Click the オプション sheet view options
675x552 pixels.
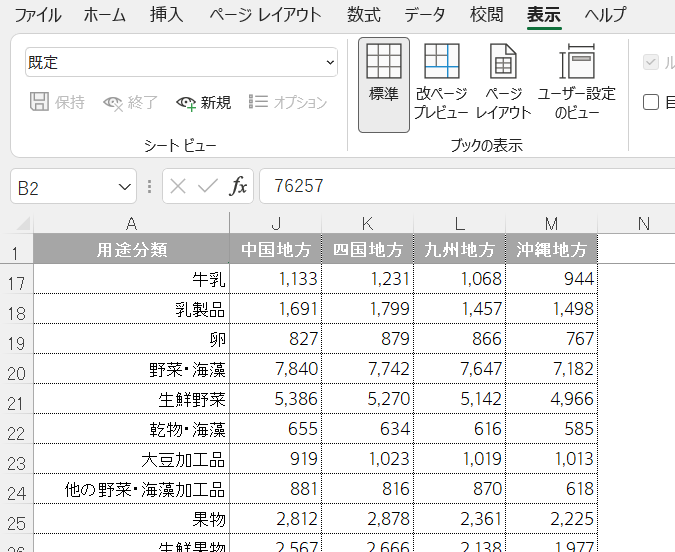[287, 102]
